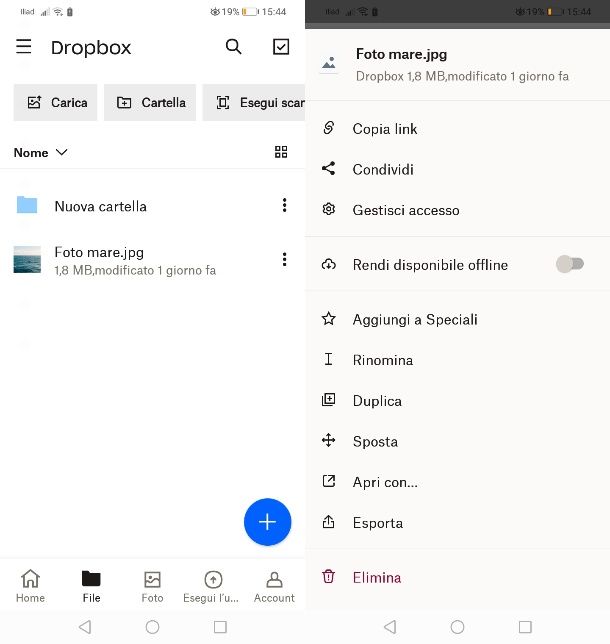
Task: Open the Esegui l'u... upload tab
Action: (x=211, y=586)
